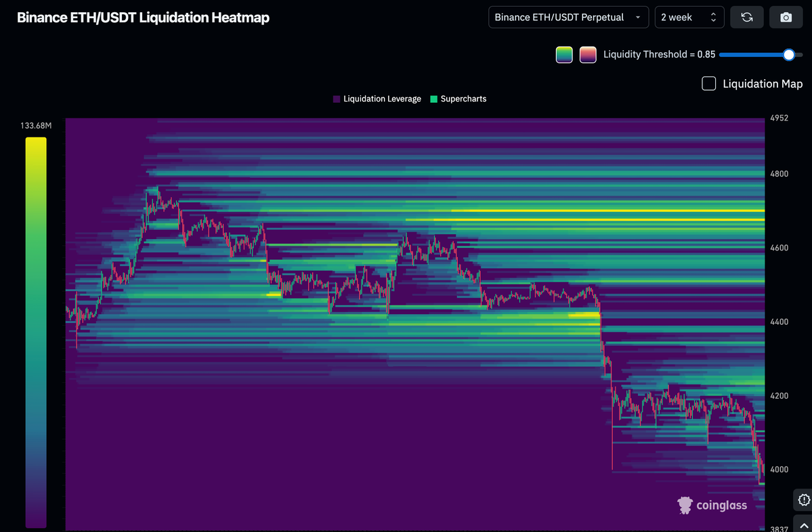Open the Binance ETH/USDT Perpetual pair dropdown

pos(568,17)
